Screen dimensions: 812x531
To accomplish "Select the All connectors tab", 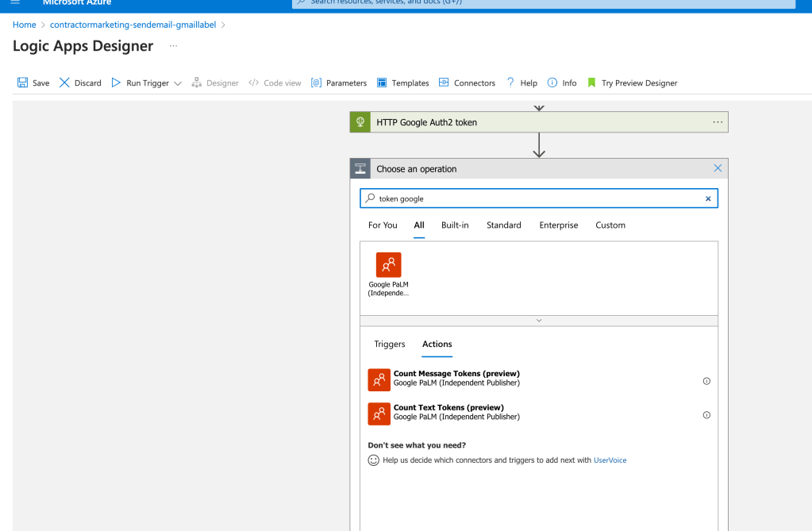I will point(419,225).
